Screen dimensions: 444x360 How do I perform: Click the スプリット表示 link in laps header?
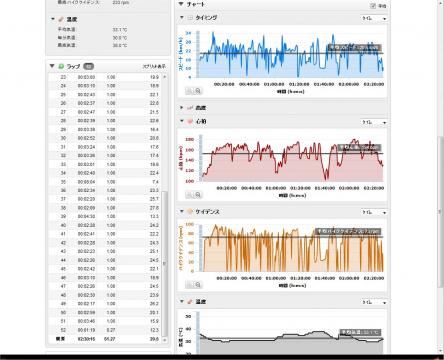(154, 67)
